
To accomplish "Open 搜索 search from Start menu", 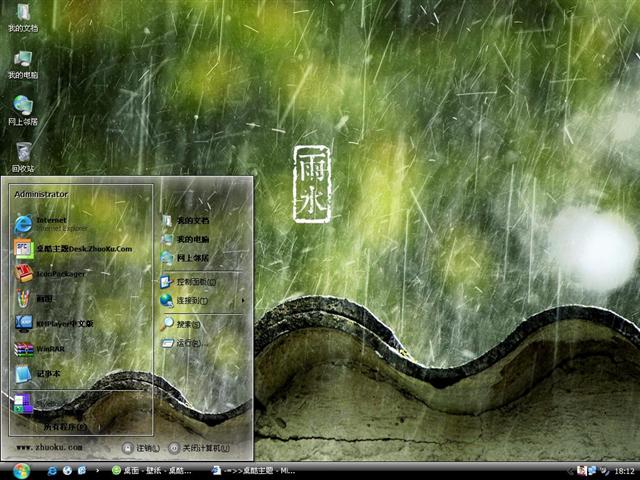I will [x=180, y=324].
